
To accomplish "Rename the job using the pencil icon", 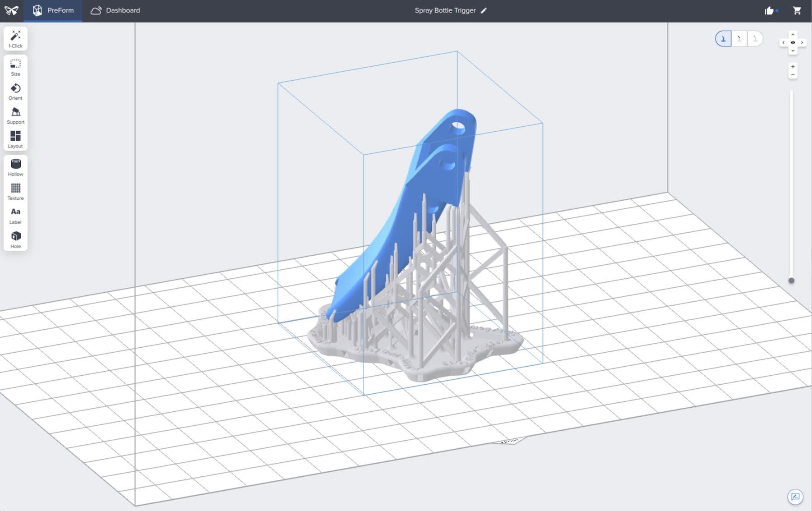I will click(484, 10).
